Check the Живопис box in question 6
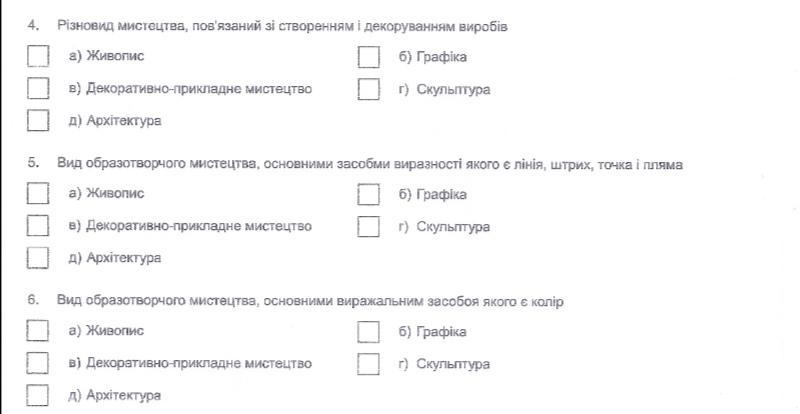 [x=38, y=330]
